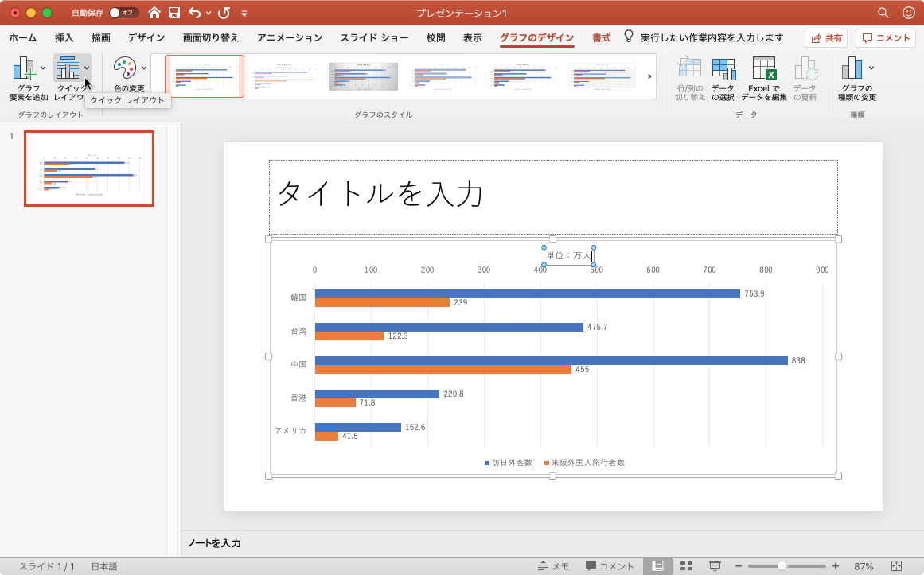Open the アニメーション tab
Viewport: 924px width, 575px height.
click(290, 37)
